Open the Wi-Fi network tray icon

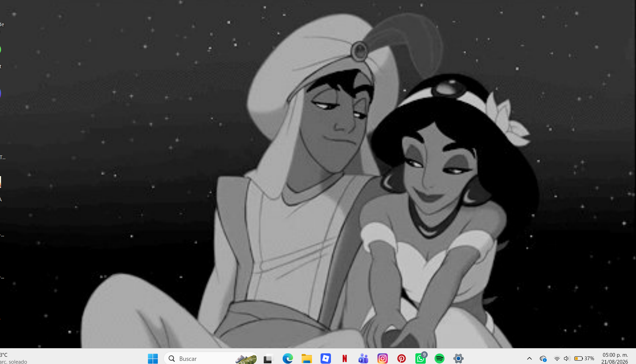point(557,358)
